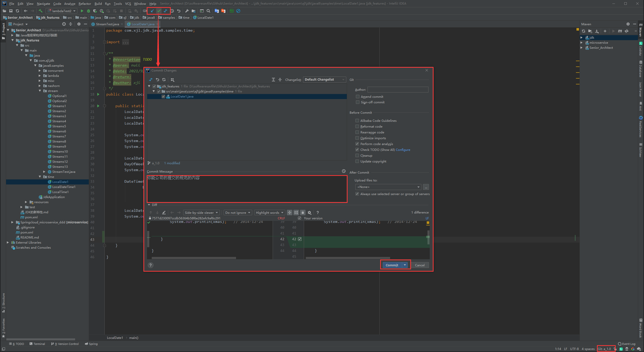Open the Default Changelist dropdown
The image size is (644, 352).
point(324,80)
